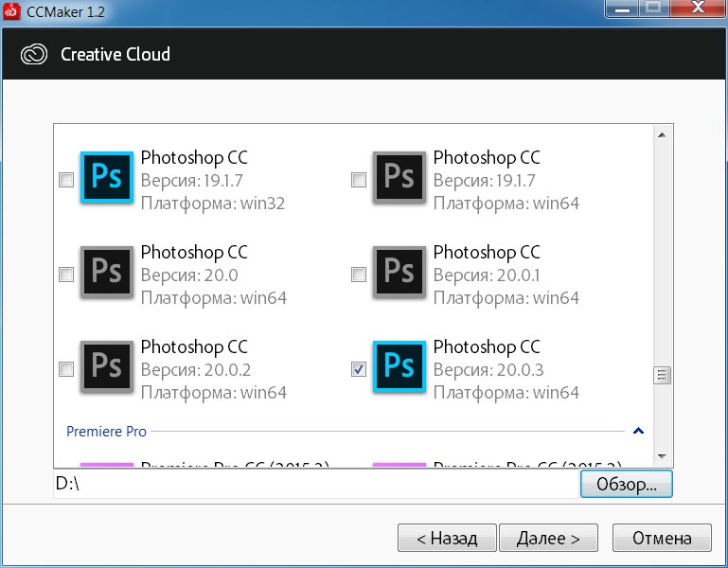This screenshot has width=728, height=568.
Task: Click the Premiere Pro section header
Action: pos(106,432)
